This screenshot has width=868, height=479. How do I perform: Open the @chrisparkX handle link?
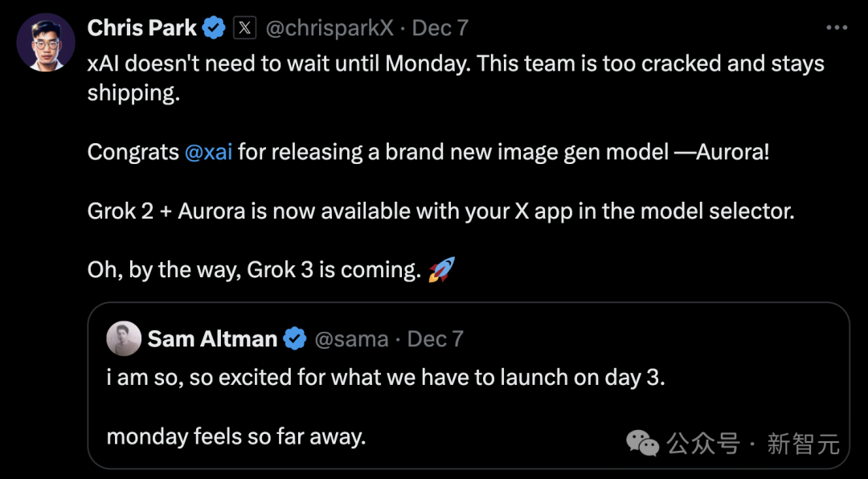point(330,28)
